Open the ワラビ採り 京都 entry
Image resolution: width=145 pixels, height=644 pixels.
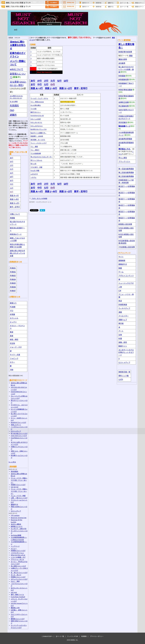tap(36, 167)
